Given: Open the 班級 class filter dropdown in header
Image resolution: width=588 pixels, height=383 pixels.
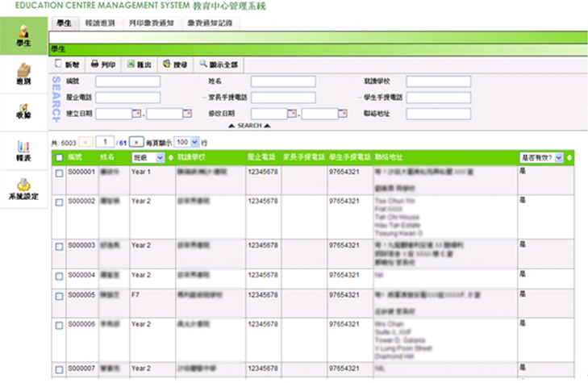Looking at the screenshot, I should pyautogui.click(x=148, y=158).
